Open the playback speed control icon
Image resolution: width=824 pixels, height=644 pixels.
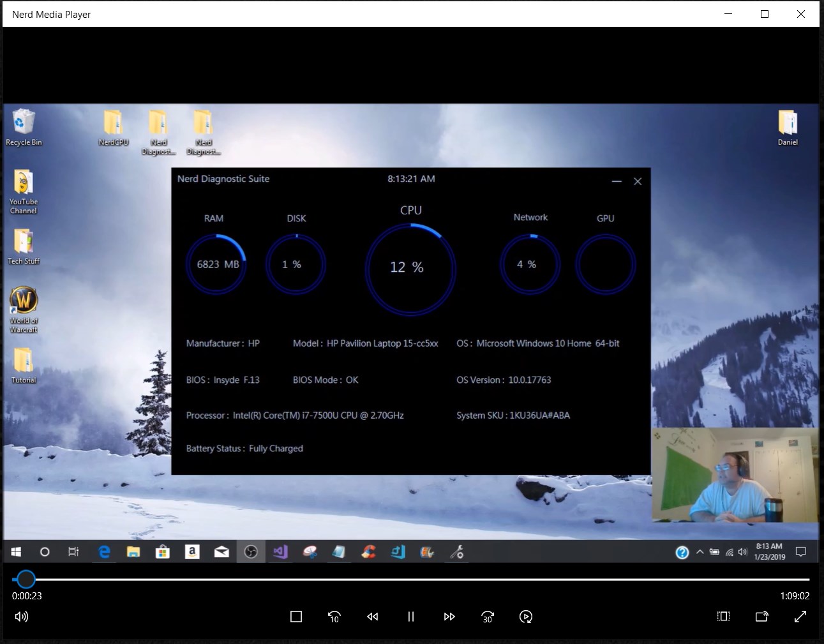click(x=526, y=617)
